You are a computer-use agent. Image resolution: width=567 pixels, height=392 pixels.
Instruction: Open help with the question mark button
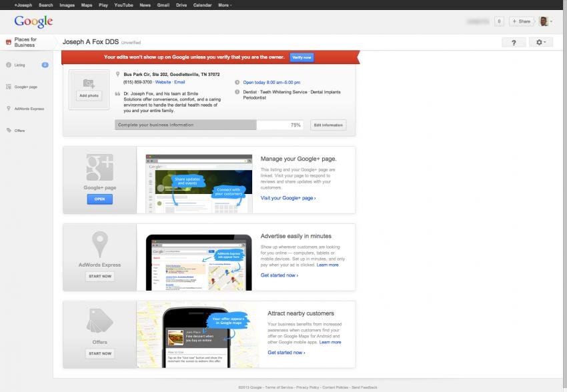(x=514, y=42)
